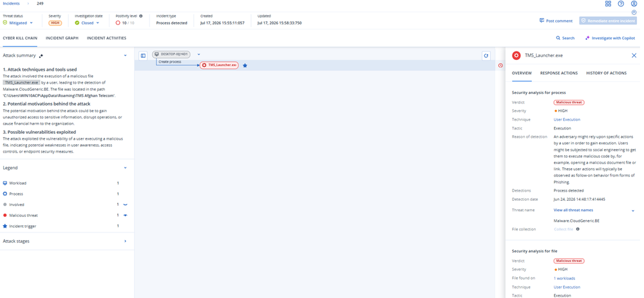Click Remediate entire incident button
This screenshot has height=298, width=644.
[x=608, y=21]
